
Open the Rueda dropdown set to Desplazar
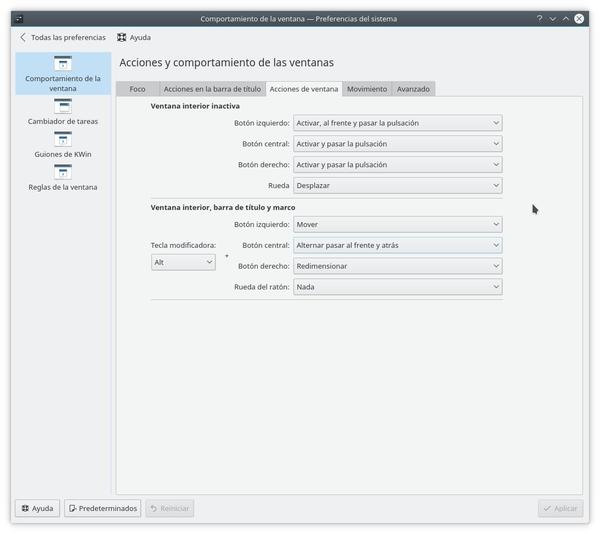point(397,186)
